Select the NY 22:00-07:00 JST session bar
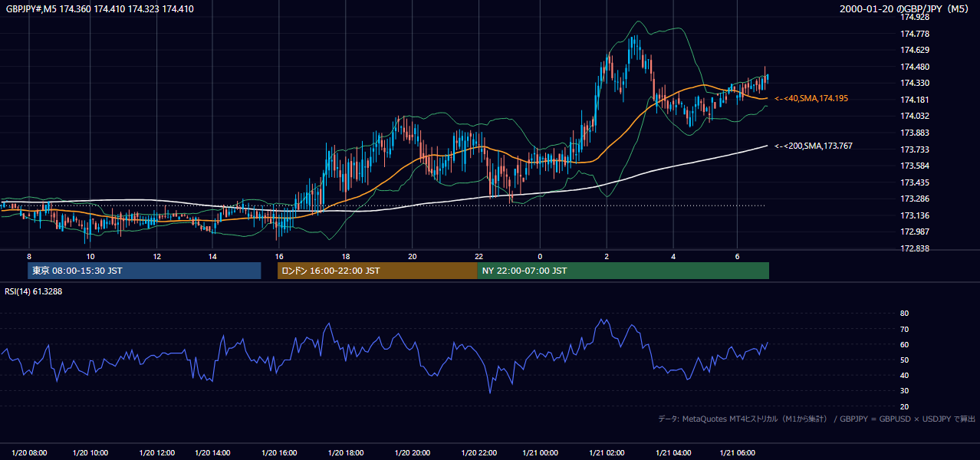This screenshot has height=460, width=980. 623,271
